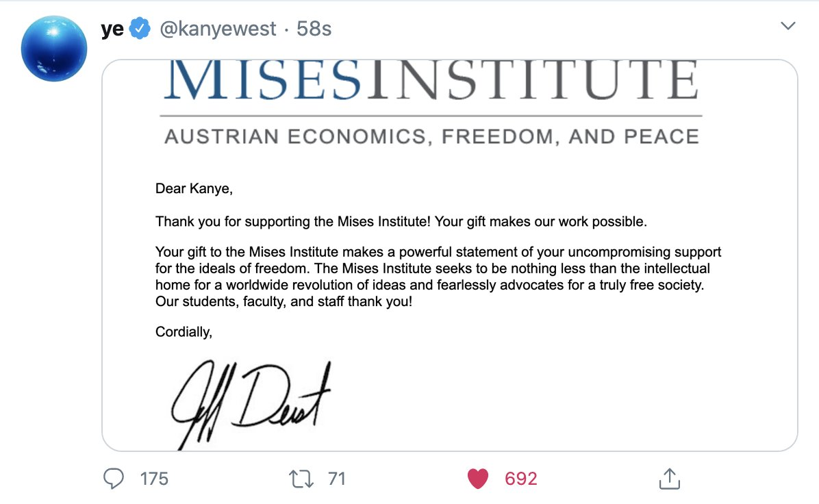
Task: Click the retweet arrows icon
Action: click(x=302, y=478)
